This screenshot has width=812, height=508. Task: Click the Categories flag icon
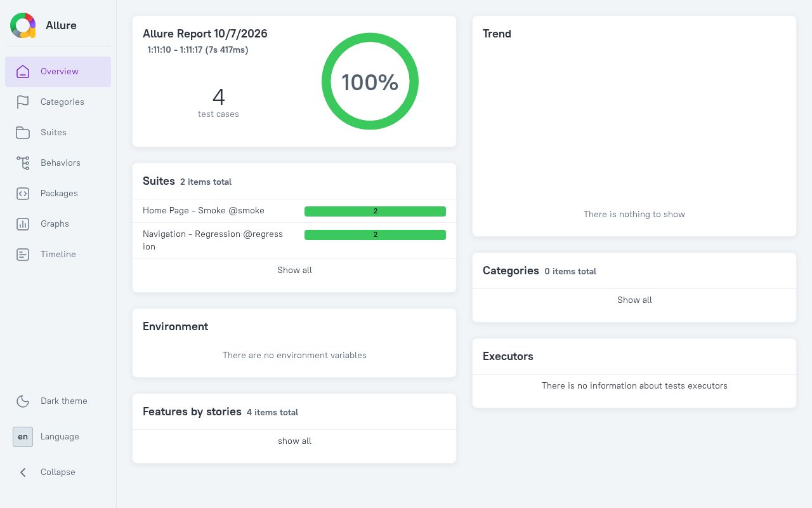click(23, 102)
